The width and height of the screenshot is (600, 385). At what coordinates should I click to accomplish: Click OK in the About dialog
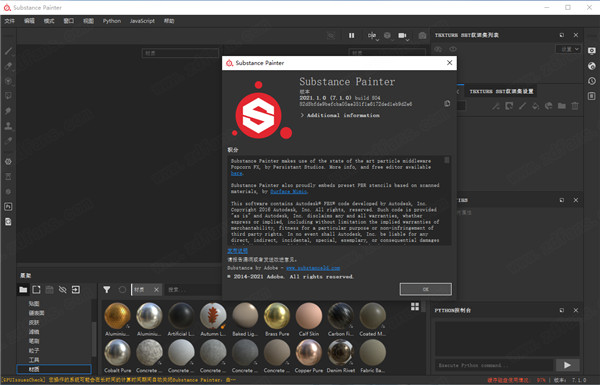click(426, 289)
